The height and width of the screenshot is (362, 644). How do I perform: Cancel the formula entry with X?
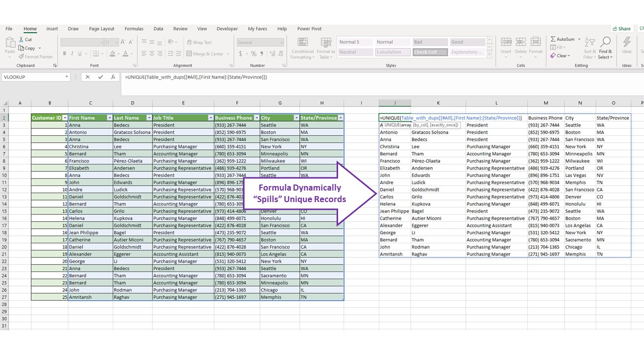tap(88, 77)
